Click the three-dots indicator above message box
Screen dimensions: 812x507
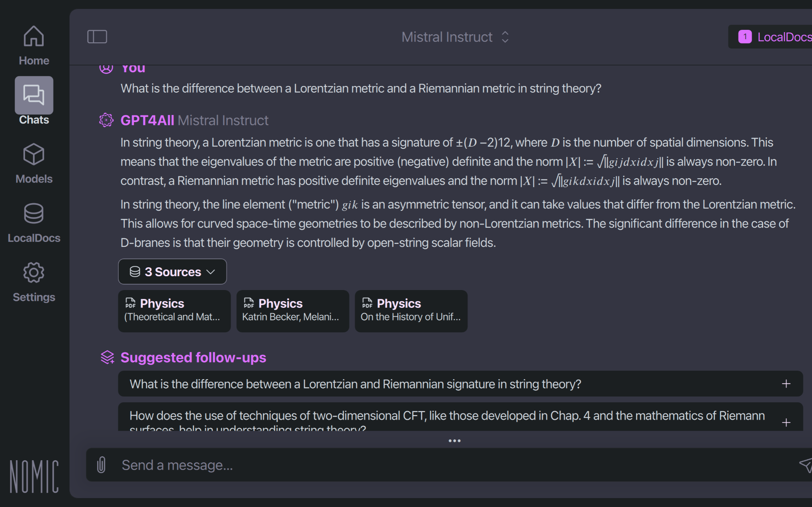click(x=454, y=441)
